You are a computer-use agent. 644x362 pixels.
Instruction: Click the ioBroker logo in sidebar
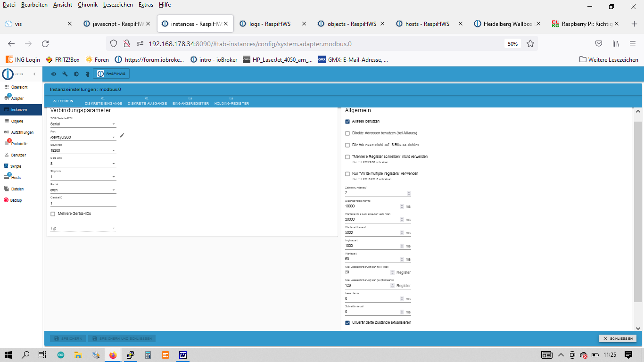8,74
